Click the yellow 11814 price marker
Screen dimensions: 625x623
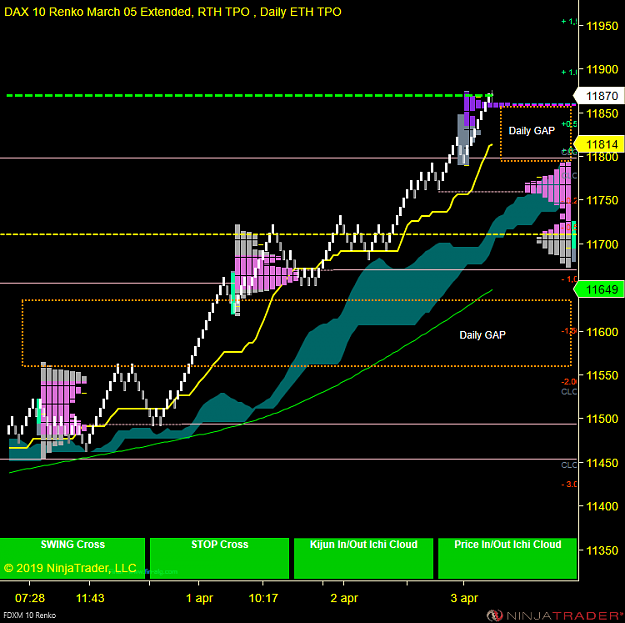tap(599, 144)
